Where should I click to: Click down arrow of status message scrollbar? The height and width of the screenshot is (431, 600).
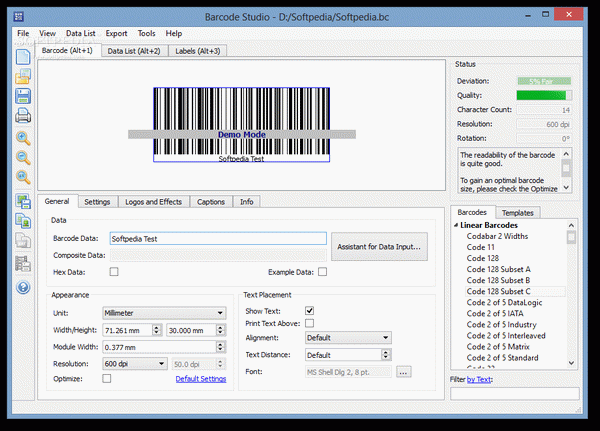566,188
